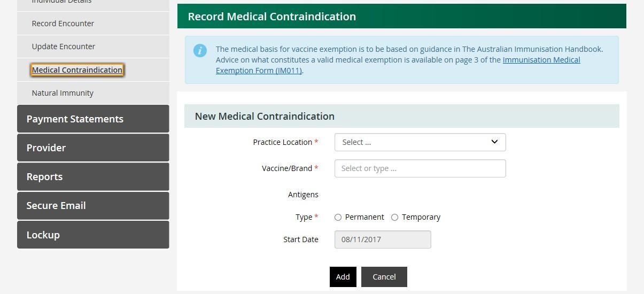The image size is (644, 294).
Task: Click the Practice Location select box
Action: (x=420, y=142)
